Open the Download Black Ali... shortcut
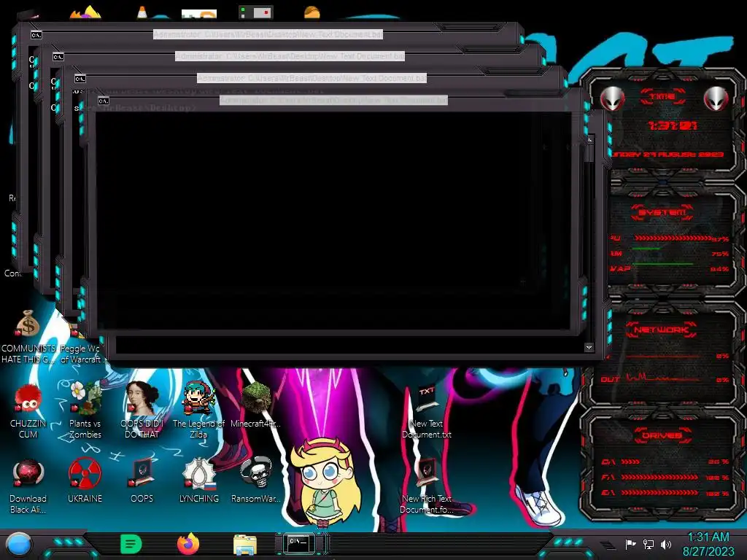 coord(28,474)
